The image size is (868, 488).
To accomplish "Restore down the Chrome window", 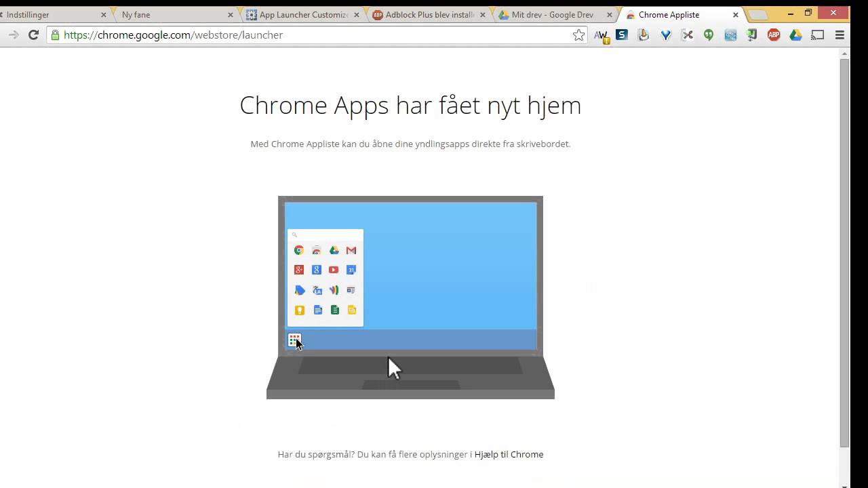I will click(808, 14).
